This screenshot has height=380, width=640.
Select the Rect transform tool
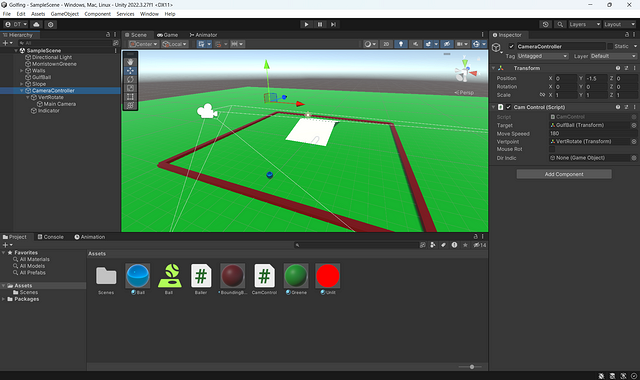(130, 97)
